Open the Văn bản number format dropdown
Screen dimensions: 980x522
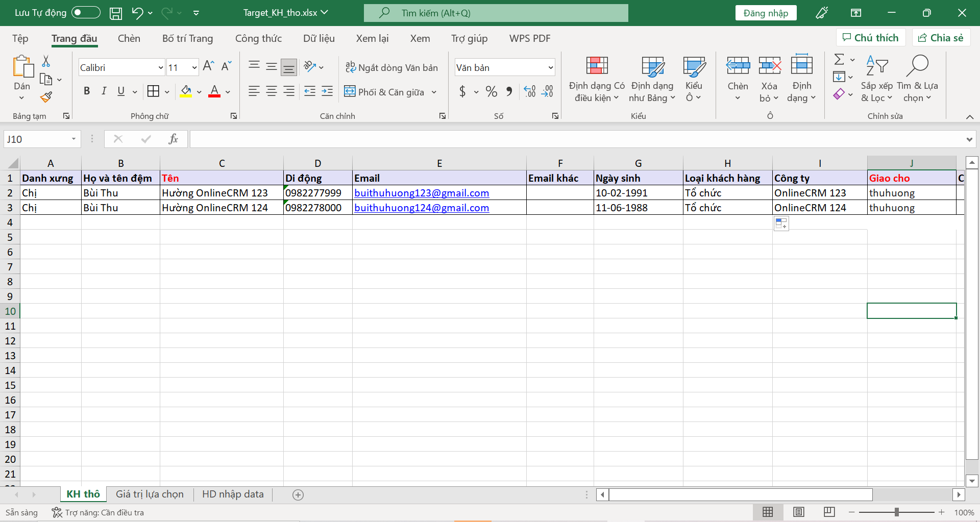point(551,67)
